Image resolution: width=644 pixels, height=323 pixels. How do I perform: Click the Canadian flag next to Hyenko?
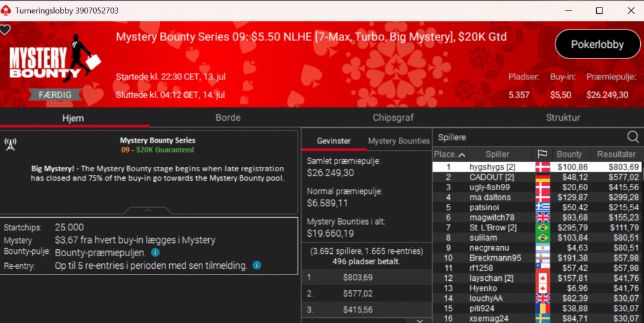point(543,288)
